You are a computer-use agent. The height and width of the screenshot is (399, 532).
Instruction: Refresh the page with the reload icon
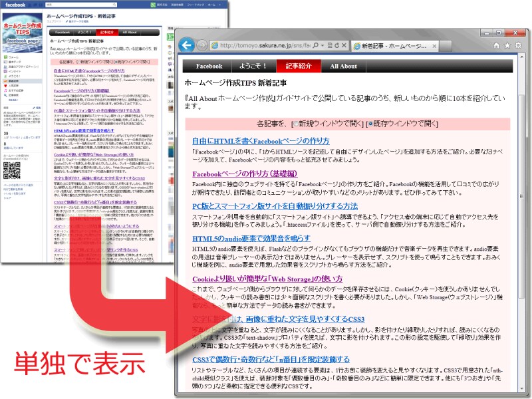336,45
